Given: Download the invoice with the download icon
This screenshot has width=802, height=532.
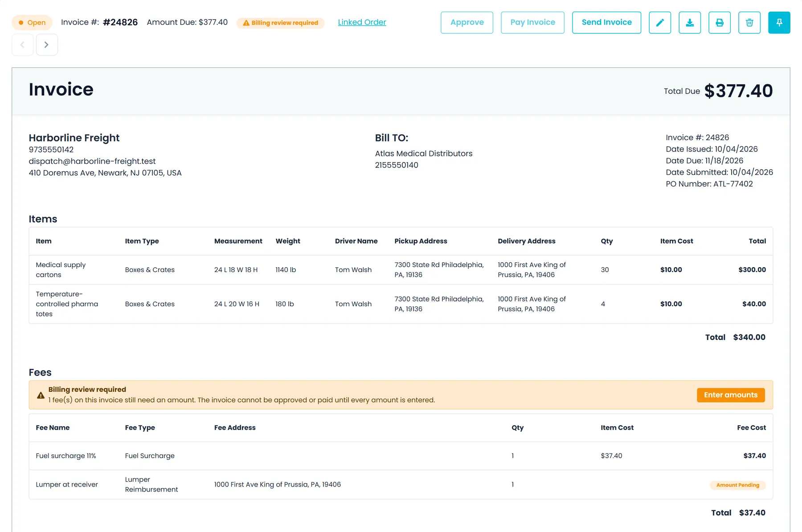Looking at the screenshot, I should pyautogui.click(x=690, y=23).
